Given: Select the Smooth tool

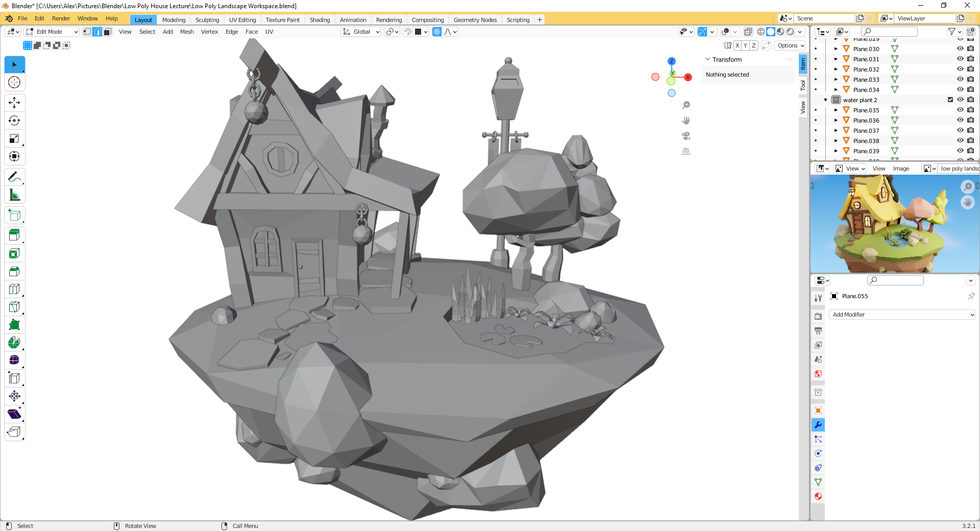Looking at the screenshot, I should tap(14, 360).
